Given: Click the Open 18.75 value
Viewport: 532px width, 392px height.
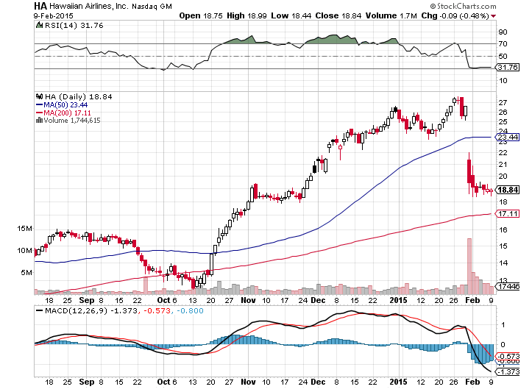Looking at the screenshot, I should tap(201, 15).
